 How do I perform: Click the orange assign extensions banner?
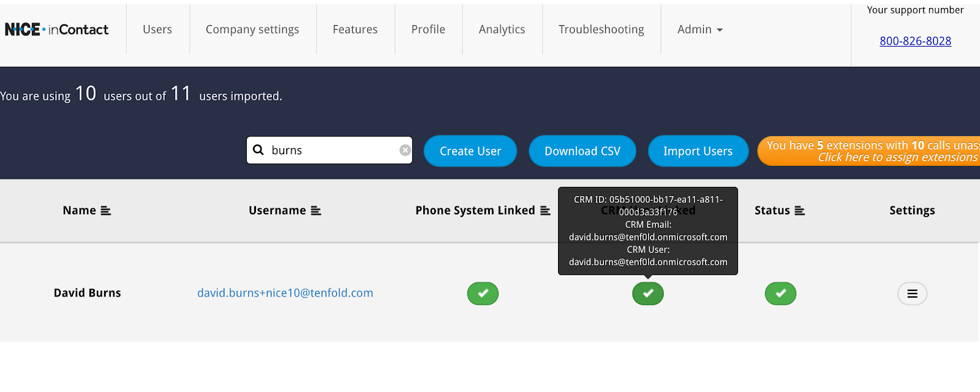coord(869,151)
